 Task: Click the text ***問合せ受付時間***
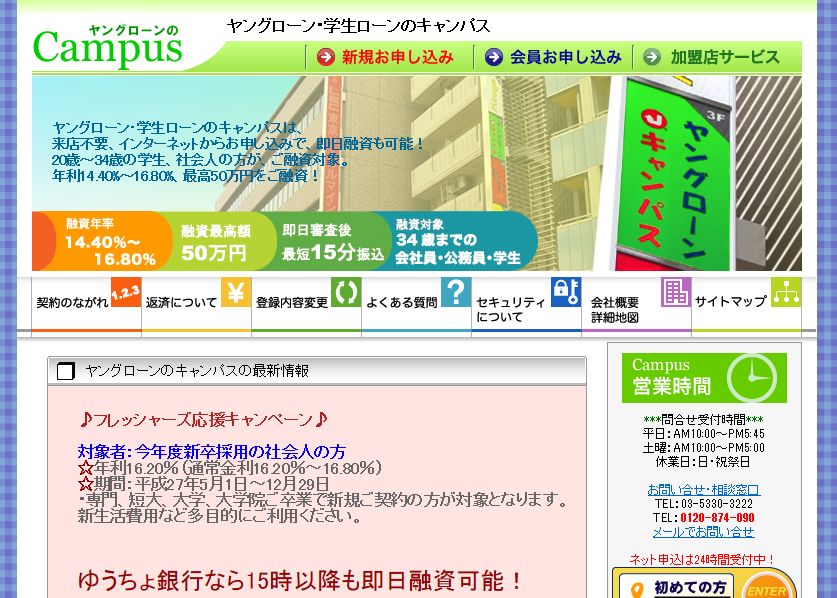click(x=703, y=420)
